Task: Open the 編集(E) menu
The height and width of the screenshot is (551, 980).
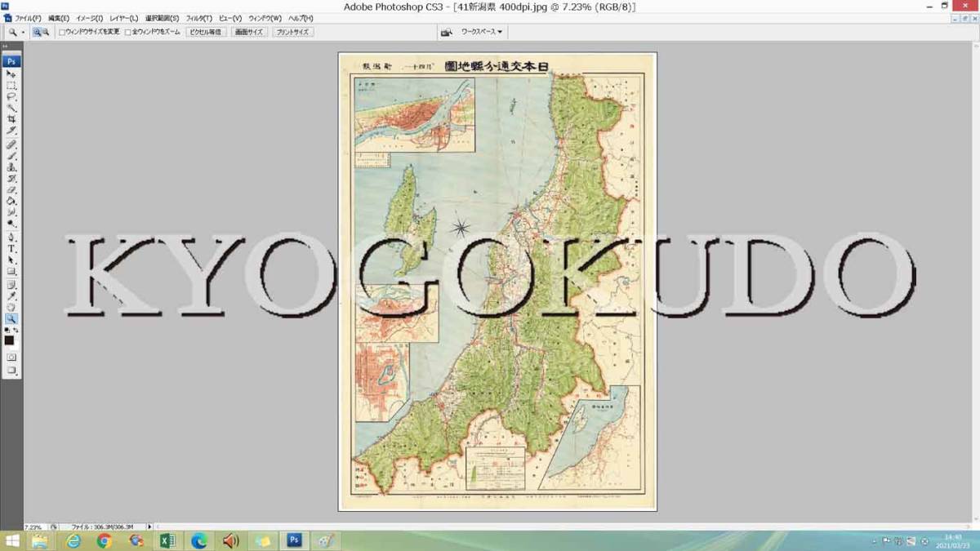Action: pos(59,18)
